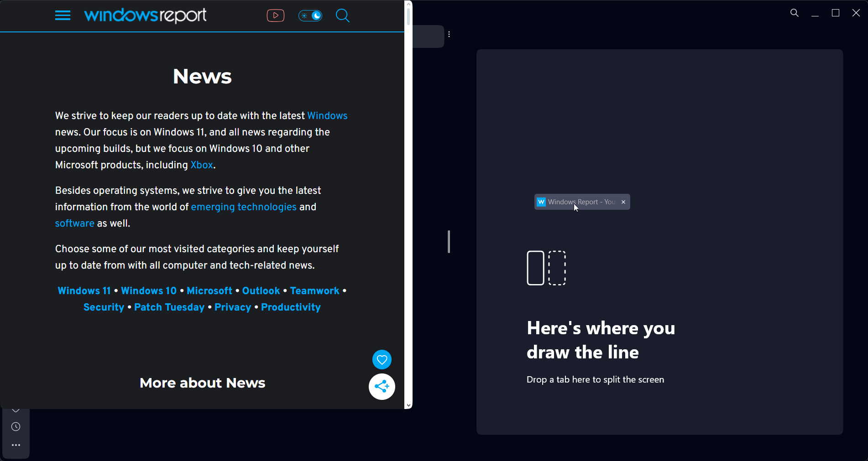The width and height of the screenshot is (868, 461).
Task: Open the three-dot tab options menu
Action: coord(449,34)
